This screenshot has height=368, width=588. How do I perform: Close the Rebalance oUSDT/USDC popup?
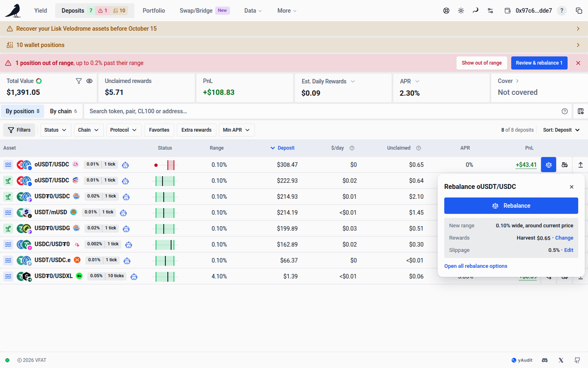[572, 187]
